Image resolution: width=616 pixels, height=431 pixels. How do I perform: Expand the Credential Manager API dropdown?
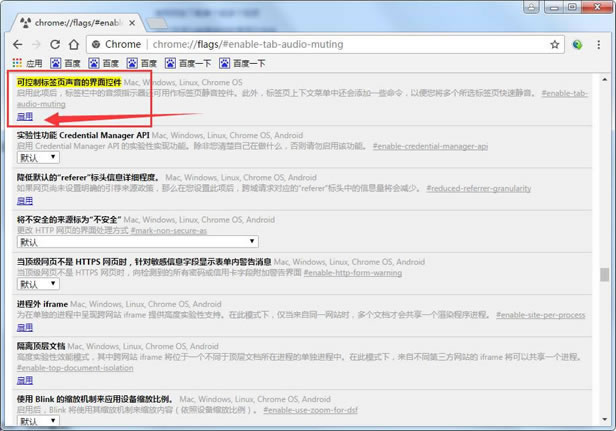click(x=38, y=158)
